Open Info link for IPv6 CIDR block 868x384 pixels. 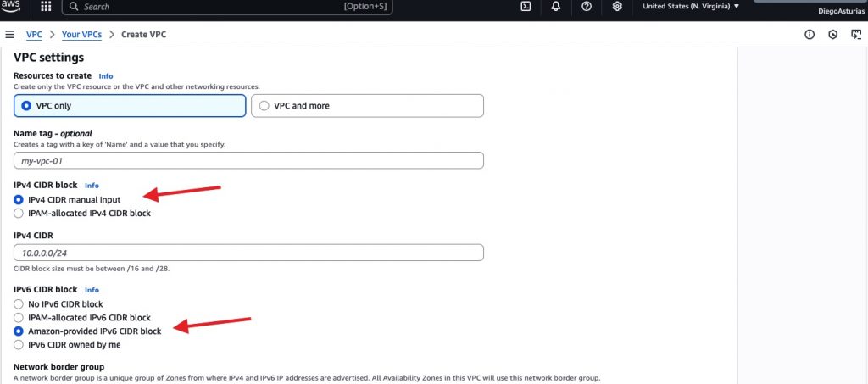pyautogui.click(x=92, y=290)
